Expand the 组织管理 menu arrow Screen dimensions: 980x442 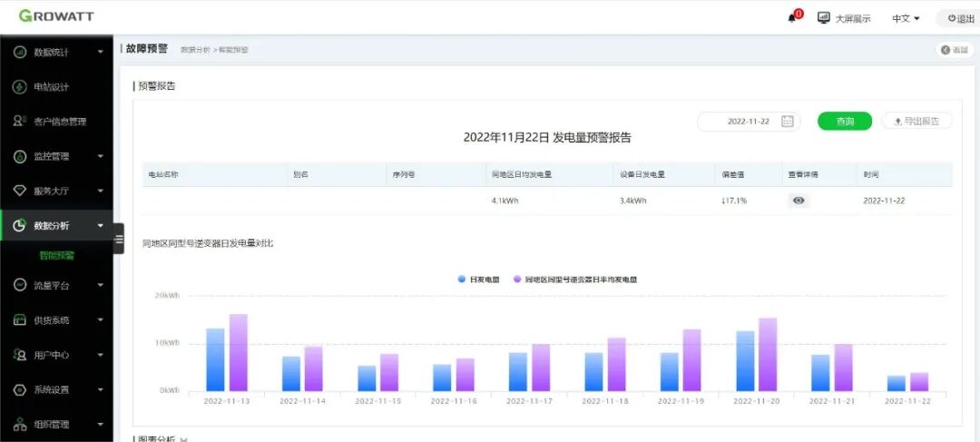tap(101, 424)
